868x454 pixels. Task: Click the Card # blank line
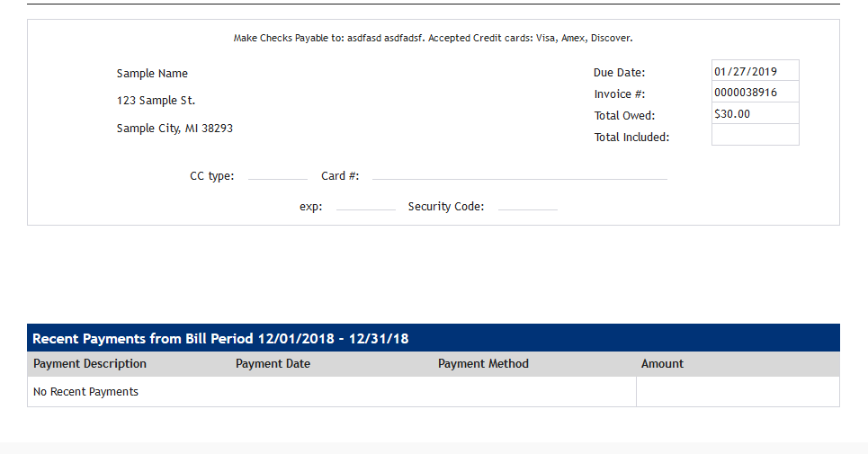point(519,175)
